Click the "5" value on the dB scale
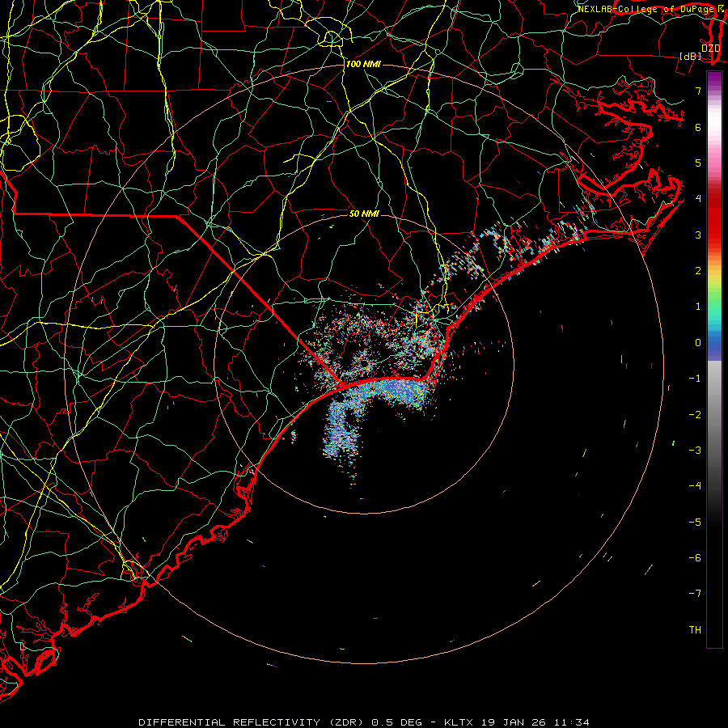The image size is (728, 728). (698, 163)
